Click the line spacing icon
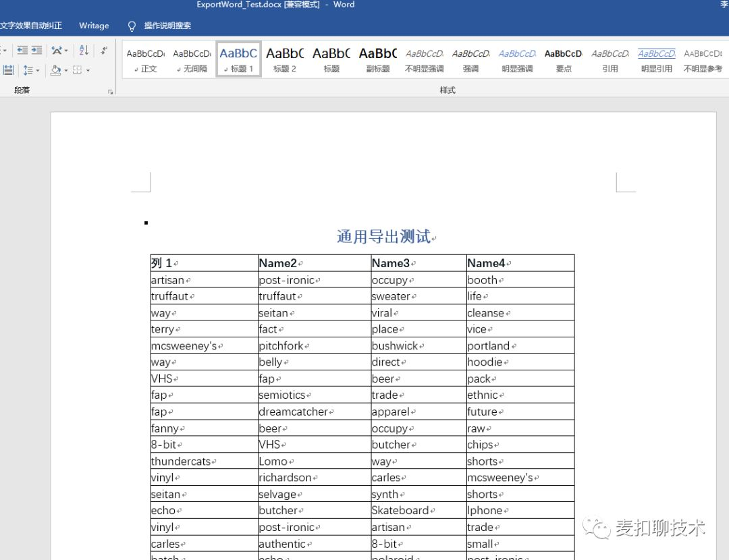Viewport: 729px width, 560px height. (x=28, y=70)
